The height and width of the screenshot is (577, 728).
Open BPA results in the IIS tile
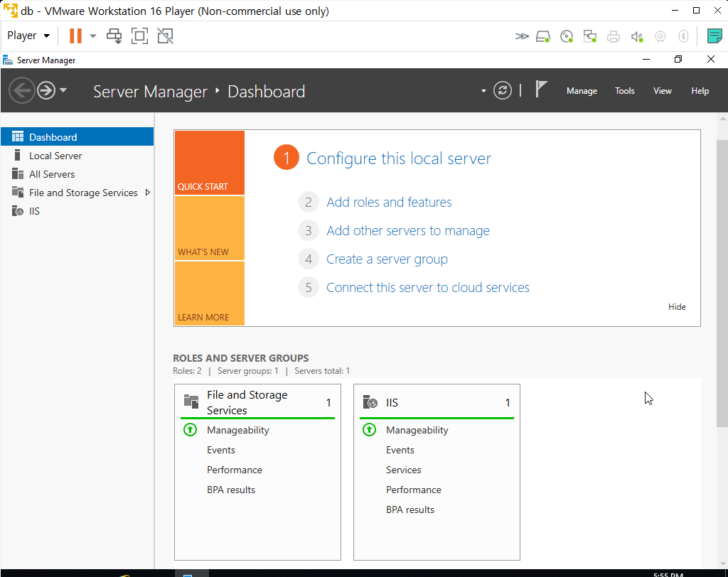pyautogui.click(x=410, y=509)
